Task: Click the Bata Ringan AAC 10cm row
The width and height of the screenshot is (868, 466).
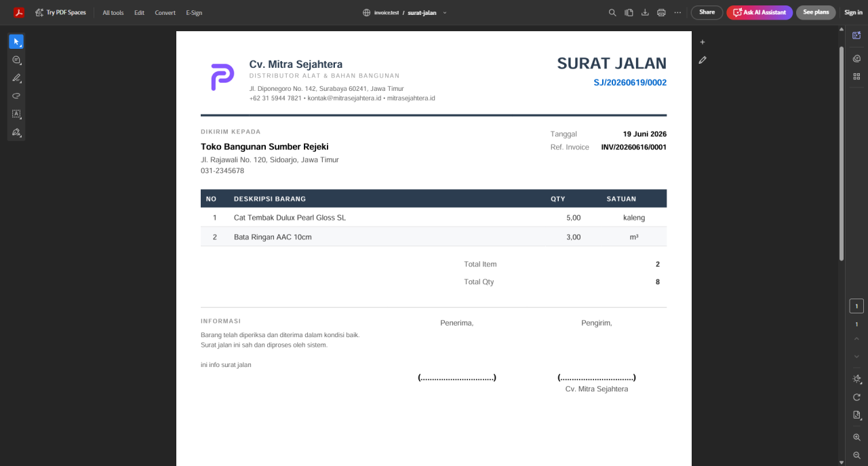Action: click(x=433, y=237)
